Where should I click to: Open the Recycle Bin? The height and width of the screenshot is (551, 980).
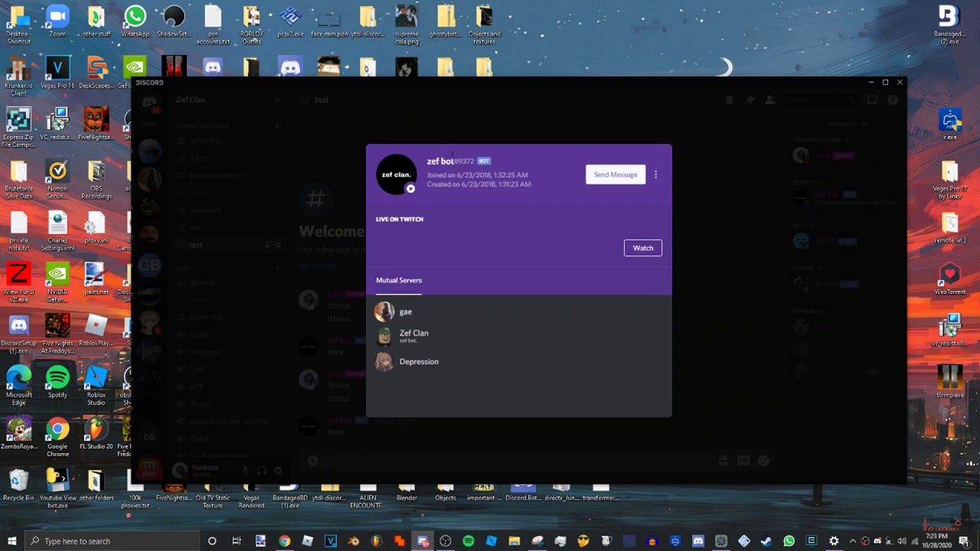coord(18,486)
